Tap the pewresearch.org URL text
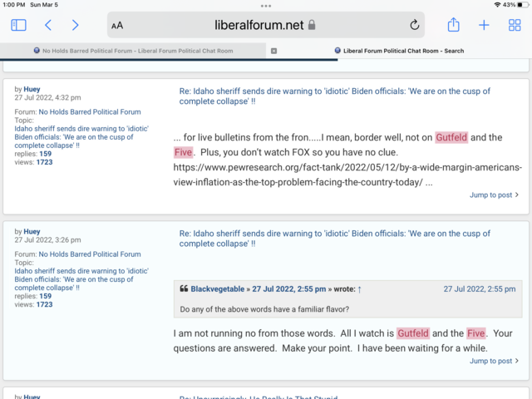This screenshot has width=532, height=399. pos(347,175)
